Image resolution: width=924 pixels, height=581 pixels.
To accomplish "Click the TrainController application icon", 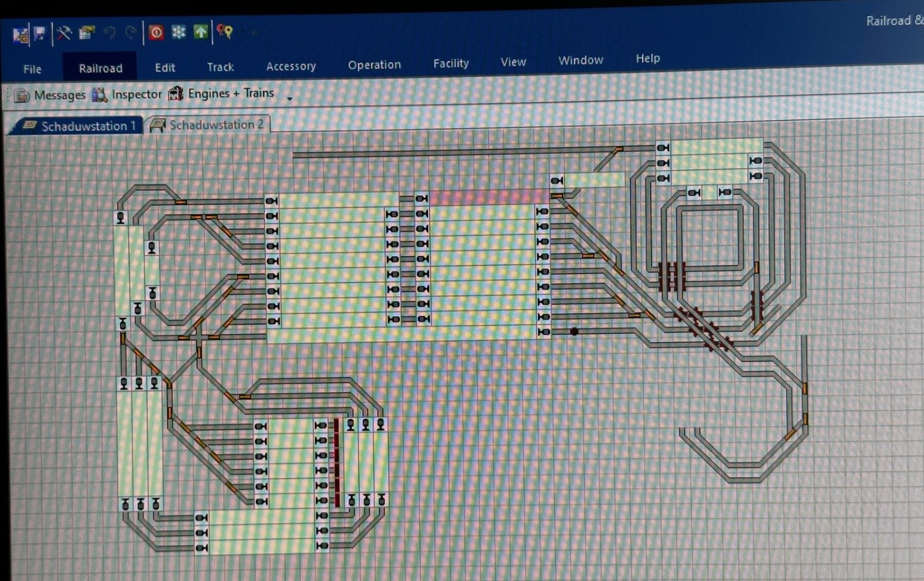I will [20, 35].
